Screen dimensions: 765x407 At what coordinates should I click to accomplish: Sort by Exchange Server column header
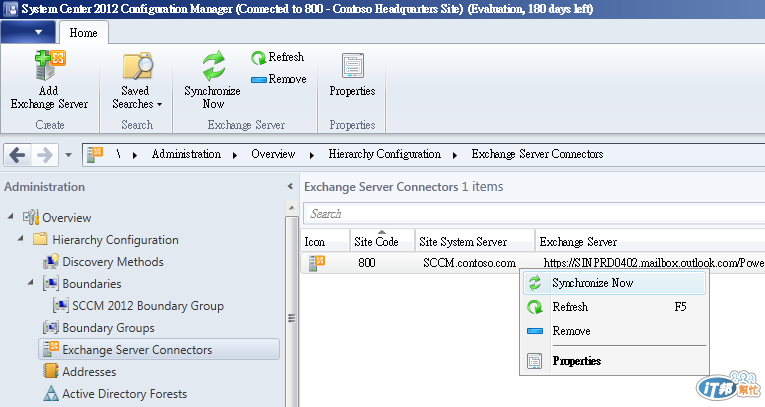click(650, 241)
